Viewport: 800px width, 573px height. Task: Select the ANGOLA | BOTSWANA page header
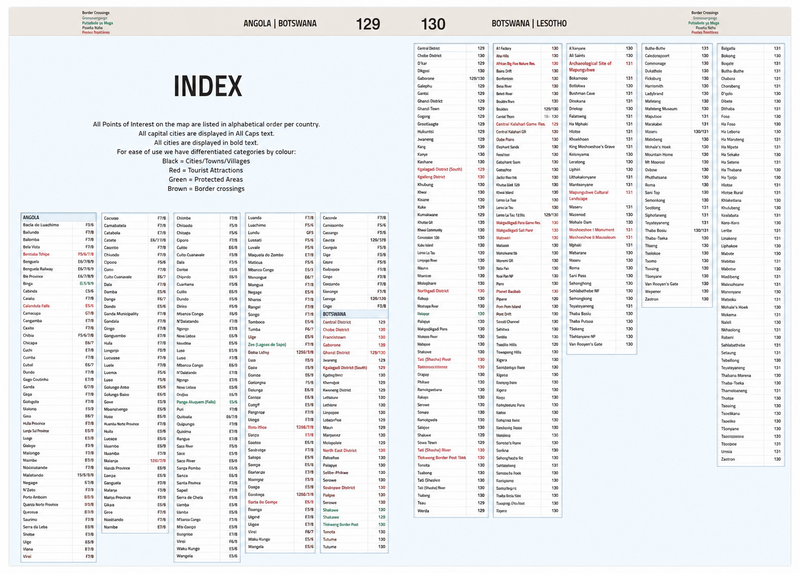click(x=280, y=23)
